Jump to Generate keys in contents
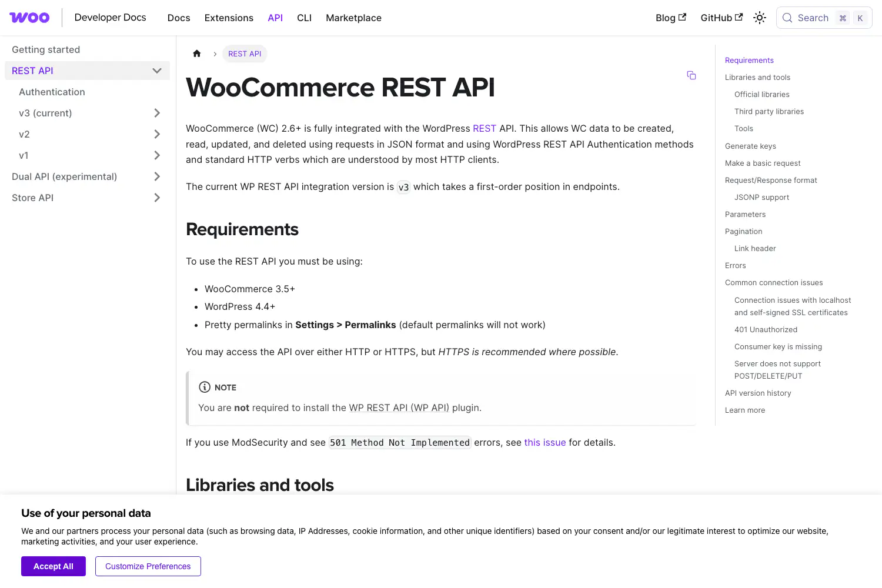Viewport: 882px width, 588px height. [750, 146]
